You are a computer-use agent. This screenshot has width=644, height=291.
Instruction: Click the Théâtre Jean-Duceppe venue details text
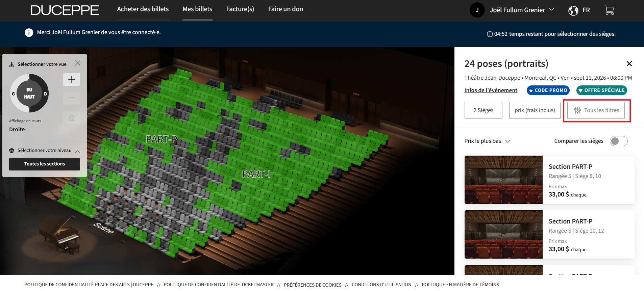[x=548, y=78]
